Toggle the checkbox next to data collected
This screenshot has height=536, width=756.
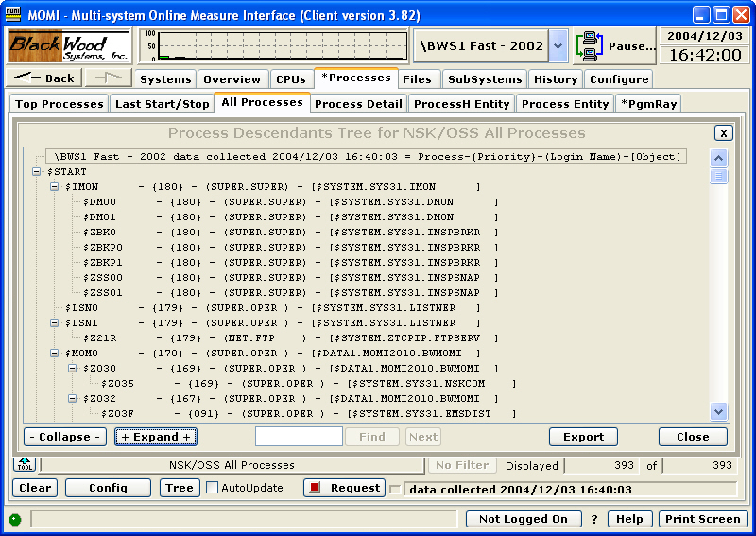tap(395, 489)
